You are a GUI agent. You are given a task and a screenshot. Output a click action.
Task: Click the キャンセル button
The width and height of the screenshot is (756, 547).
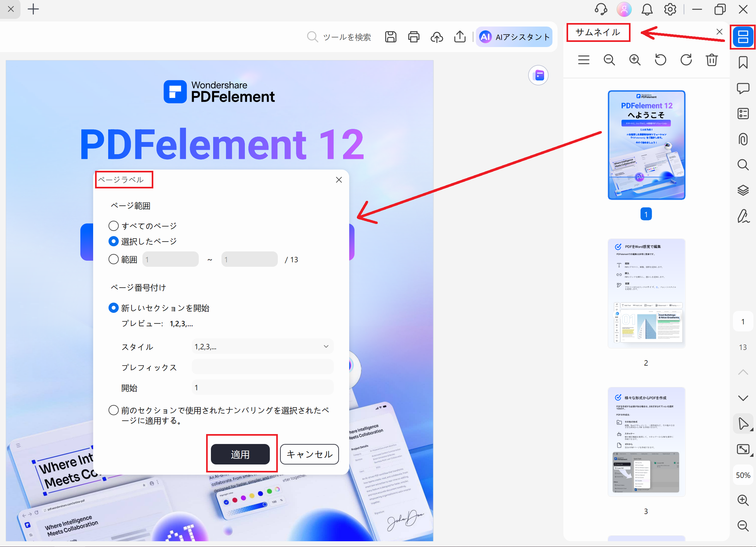(309, 454)
